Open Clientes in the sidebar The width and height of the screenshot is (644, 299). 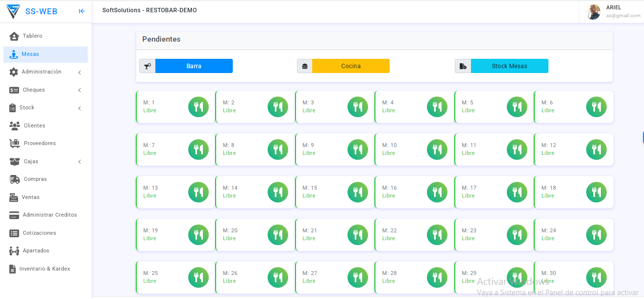pos(34,126)
